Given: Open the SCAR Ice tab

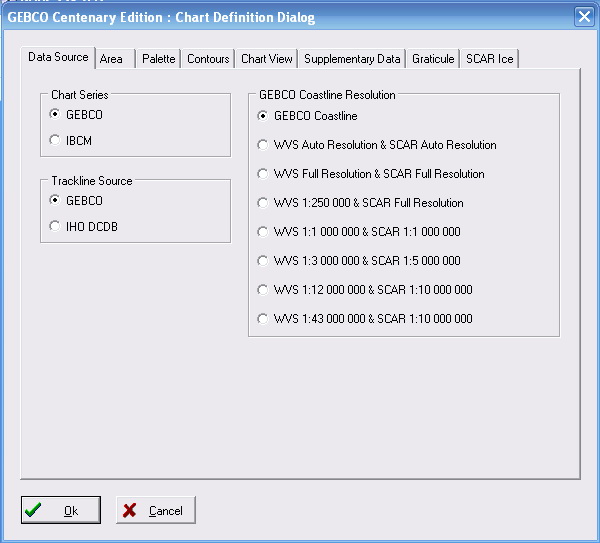Looking at the screenshot, I should (x=490, y=59).
